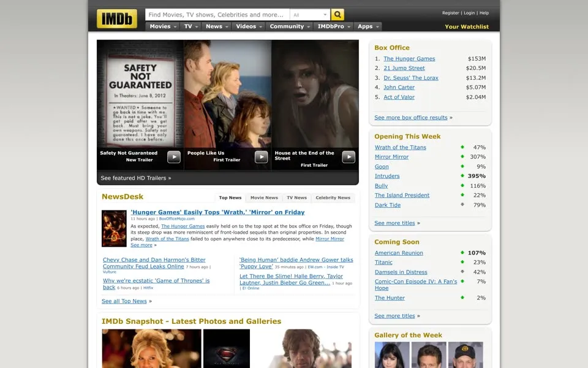
Task: Open the John Carter link
Action: pyautogui.click(x=399, y=87)
